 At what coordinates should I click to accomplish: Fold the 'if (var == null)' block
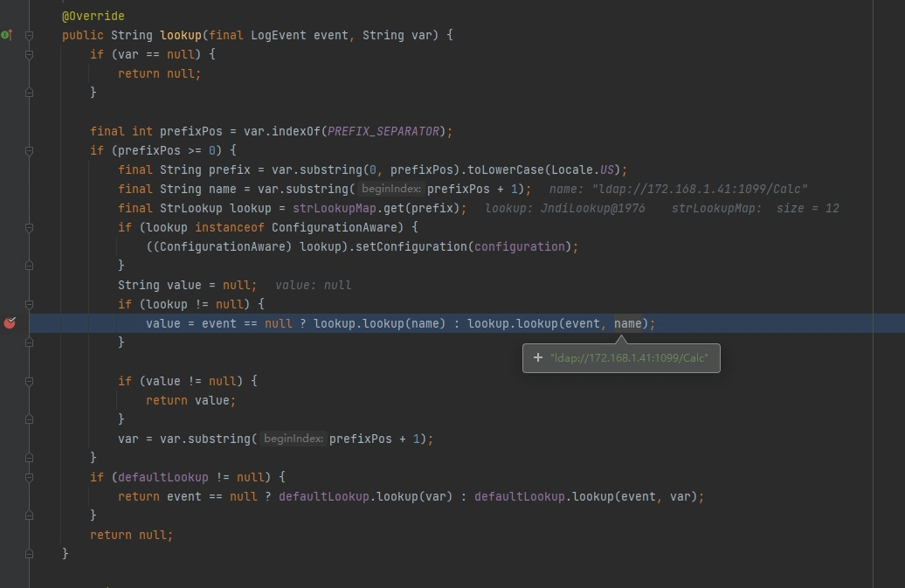tap(29, 54)
